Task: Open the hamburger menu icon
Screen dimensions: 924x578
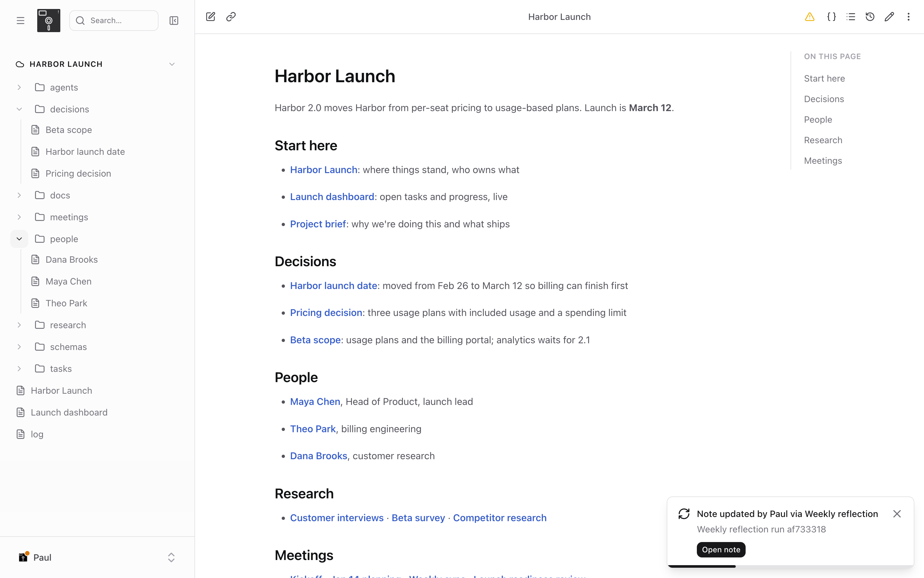Action: click(x=21, y=21)
